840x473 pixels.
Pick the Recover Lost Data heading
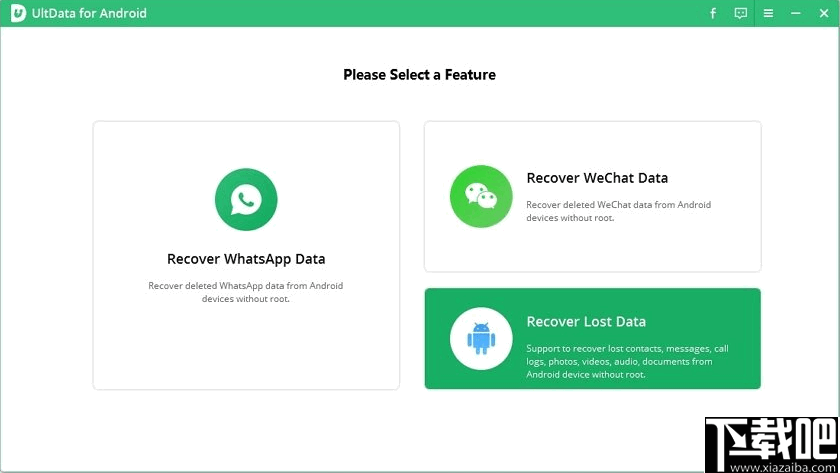click(x=586, y=321)
